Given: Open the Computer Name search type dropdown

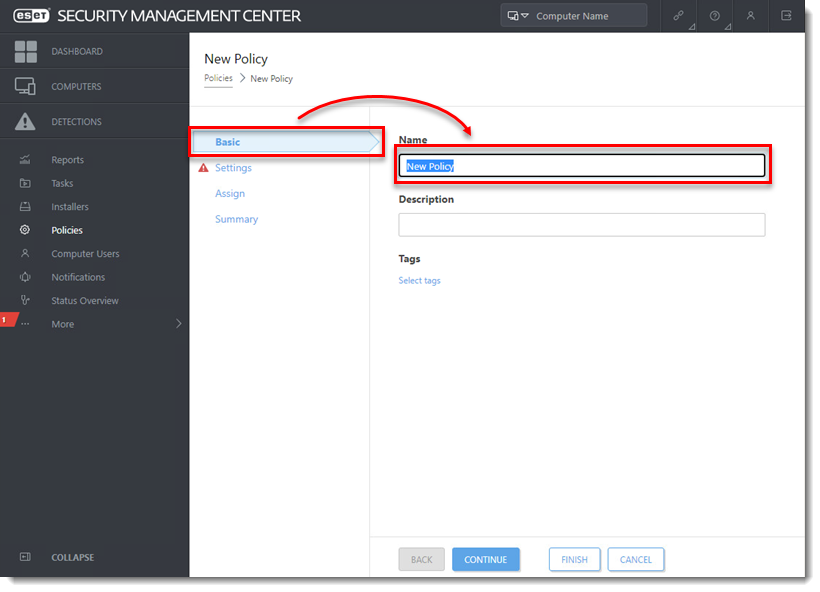Looking at the screenshot, I should coord(518,16).
